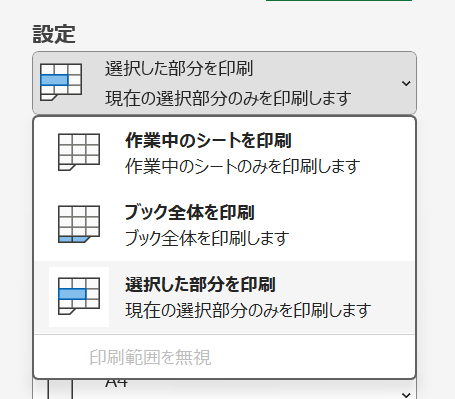Click the highlighted 選択した部分を印刷 icon in list
Viewport: 455px width, 399px height.
click(x=79, y=296)
